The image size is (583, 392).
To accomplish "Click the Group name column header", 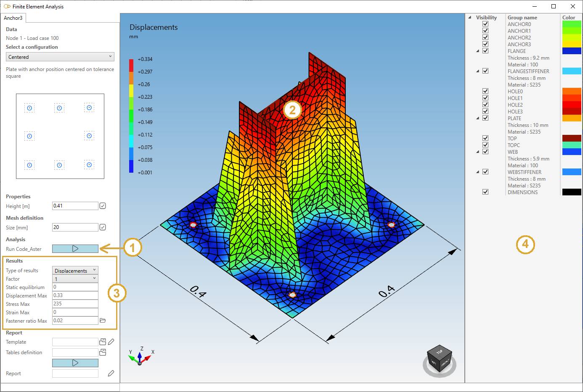I will click(x=522, y=18).
